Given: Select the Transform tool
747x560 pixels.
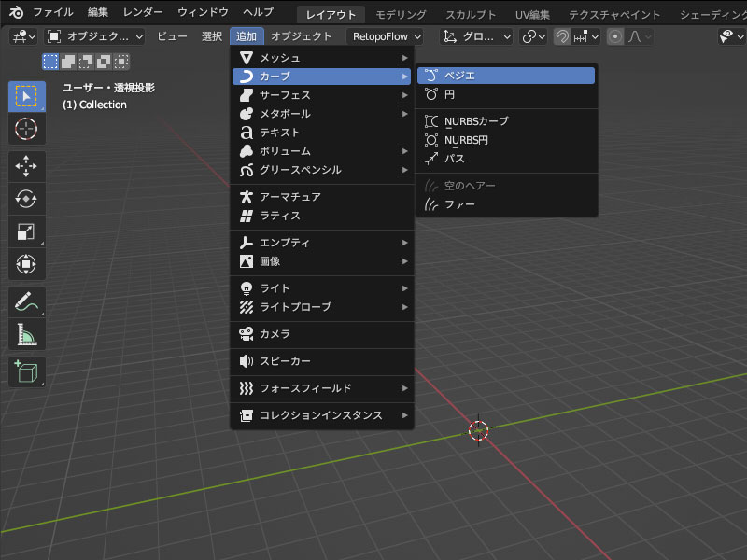Looking at the screenshot, I should (27, 264).
